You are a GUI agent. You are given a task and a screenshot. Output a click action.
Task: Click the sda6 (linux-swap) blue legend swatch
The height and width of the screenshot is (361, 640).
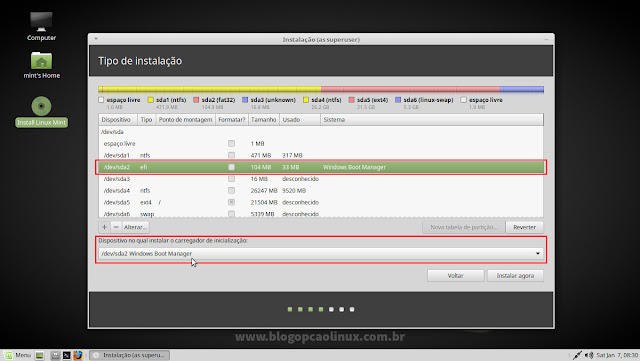[398, 100]
